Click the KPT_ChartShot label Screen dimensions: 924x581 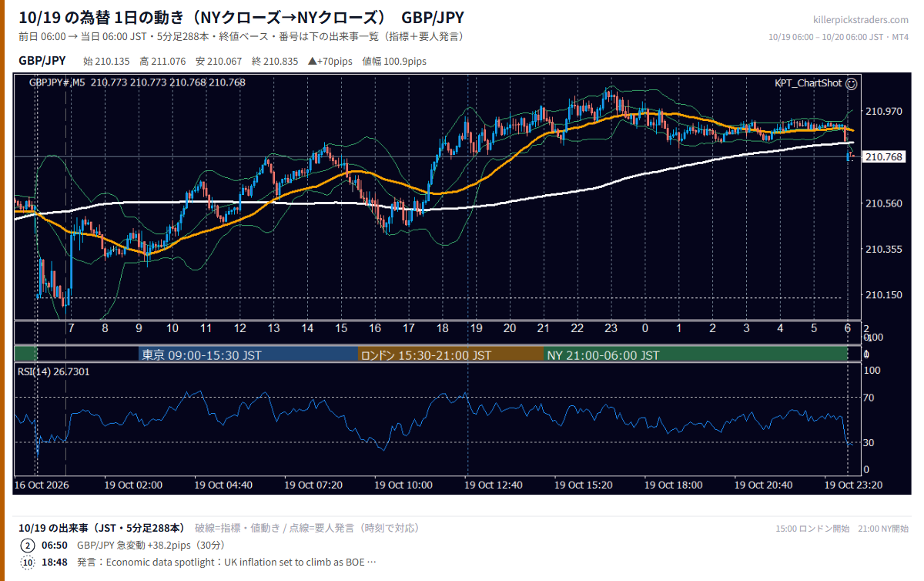[808, 82]
